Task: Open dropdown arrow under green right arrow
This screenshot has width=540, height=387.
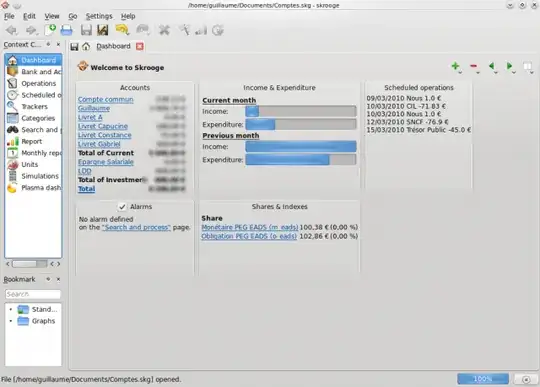Action: tap(514, 73)
